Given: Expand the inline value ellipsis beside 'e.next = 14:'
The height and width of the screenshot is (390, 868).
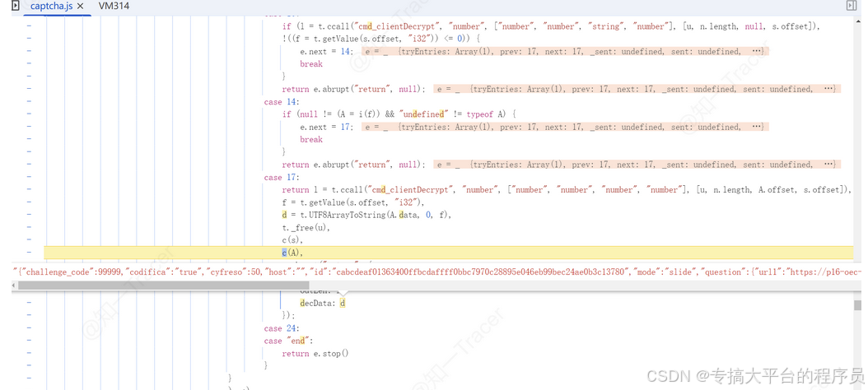Looking at the screenshot, I should (x=758, y=52).
